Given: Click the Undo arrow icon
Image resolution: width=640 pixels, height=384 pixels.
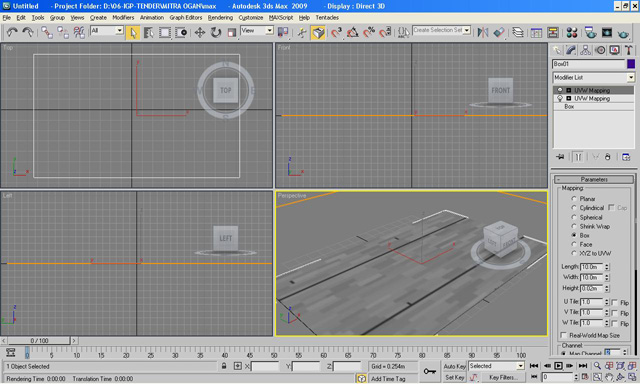Looking at the screenshot, I should click(x=12, y=32).
